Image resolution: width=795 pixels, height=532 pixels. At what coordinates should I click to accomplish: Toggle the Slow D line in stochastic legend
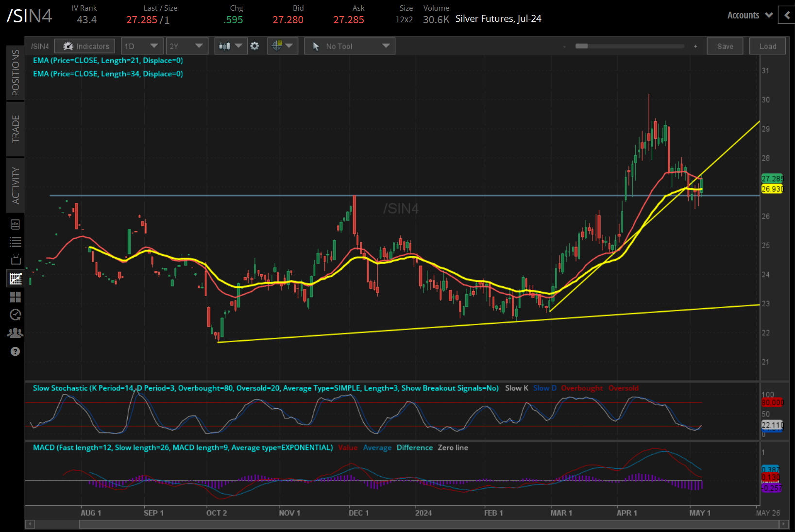click(544, 388)
